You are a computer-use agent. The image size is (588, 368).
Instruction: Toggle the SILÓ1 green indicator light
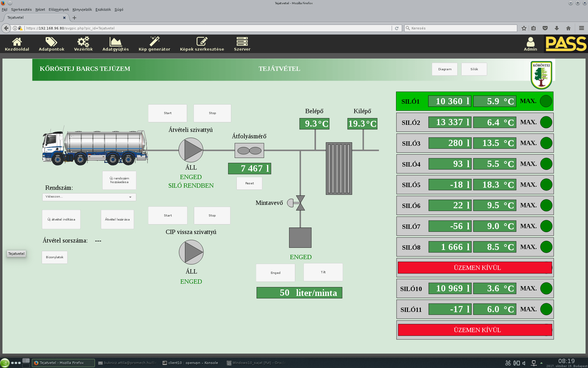[546, 101]
